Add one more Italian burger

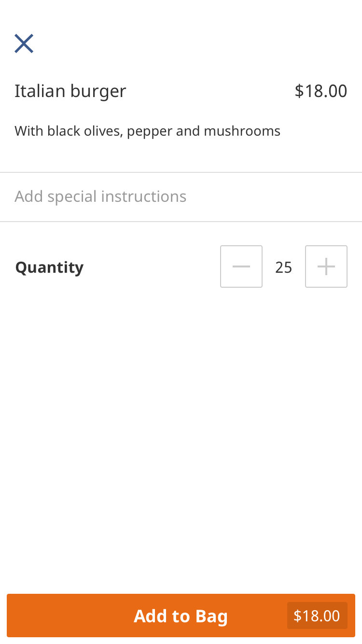[326, 266]
